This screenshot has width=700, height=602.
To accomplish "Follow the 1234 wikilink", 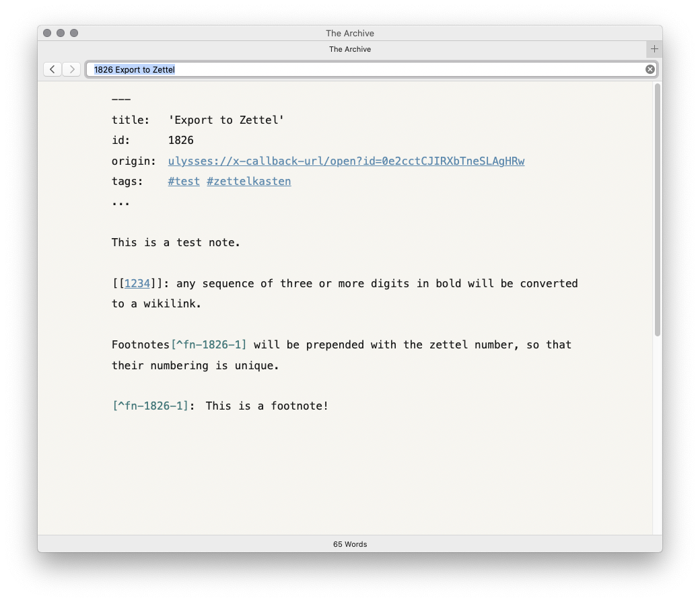I will click(137, 283).
